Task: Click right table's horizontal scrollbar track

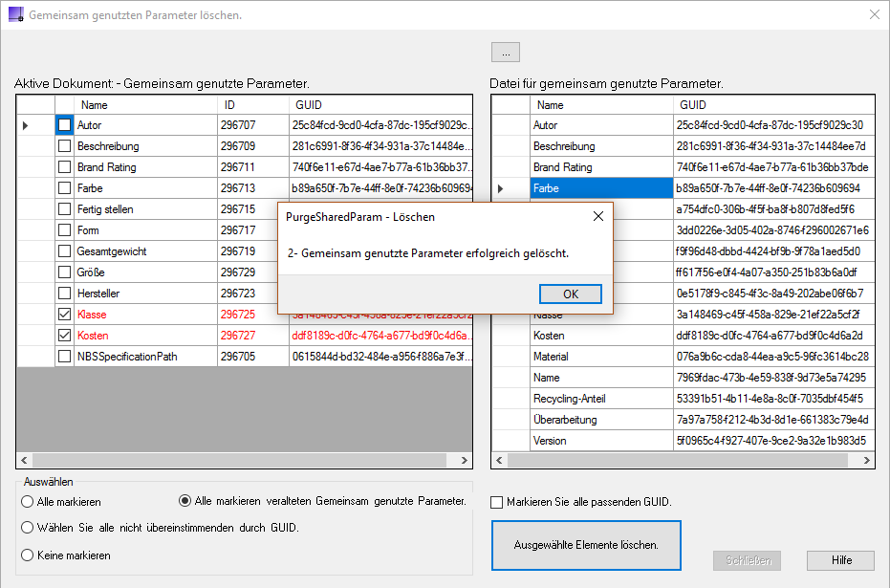Action: (677, 460)
